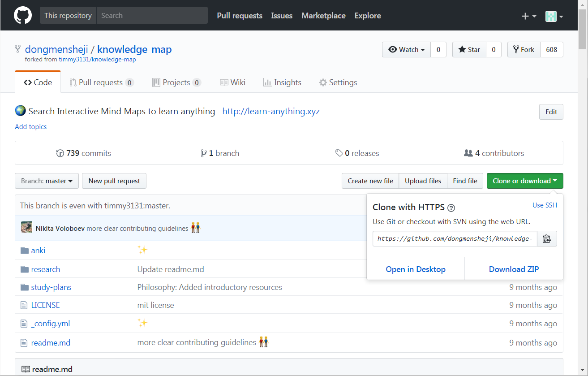Screen dimensions: 588x376
Task: Click Pull requests in top navigation
Action: (x=240, y=16)
